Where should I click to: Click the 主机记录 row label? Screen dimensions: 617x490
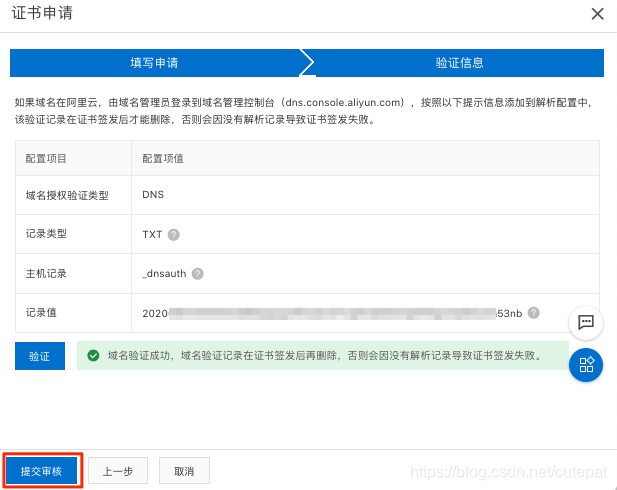pyautogui.click(x=46, y=274)
